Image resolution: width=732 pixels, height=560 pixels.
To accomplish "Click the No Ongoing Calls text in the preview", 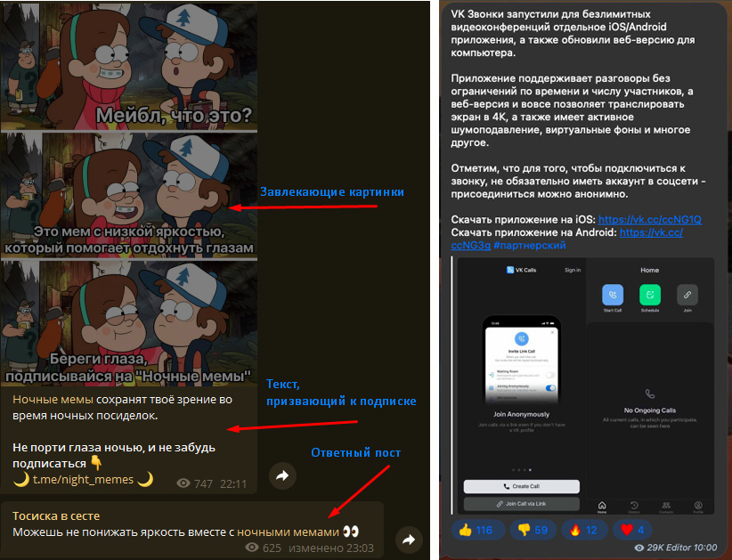I will (x=650, y=410).
